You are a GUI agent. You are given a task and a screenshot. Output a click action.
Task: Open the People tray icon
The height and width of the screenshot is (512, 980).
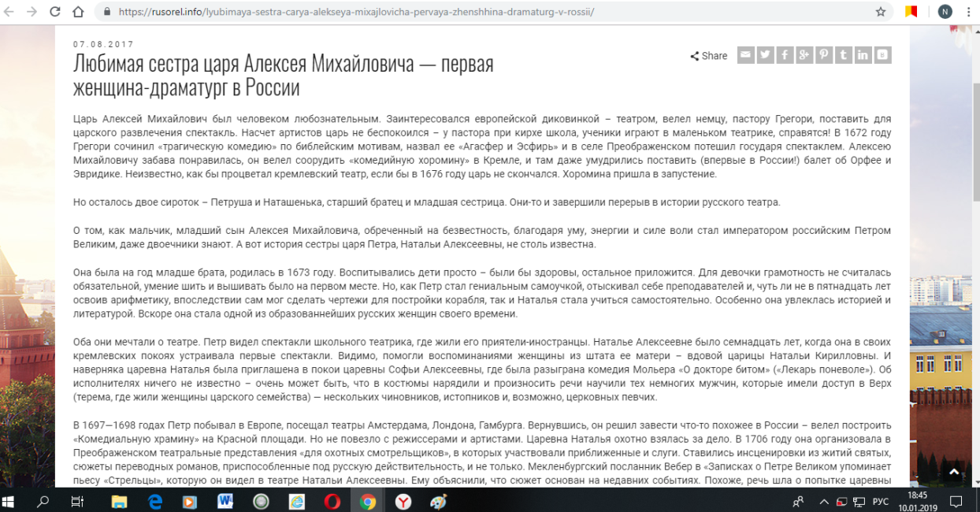tap(799, 501)
